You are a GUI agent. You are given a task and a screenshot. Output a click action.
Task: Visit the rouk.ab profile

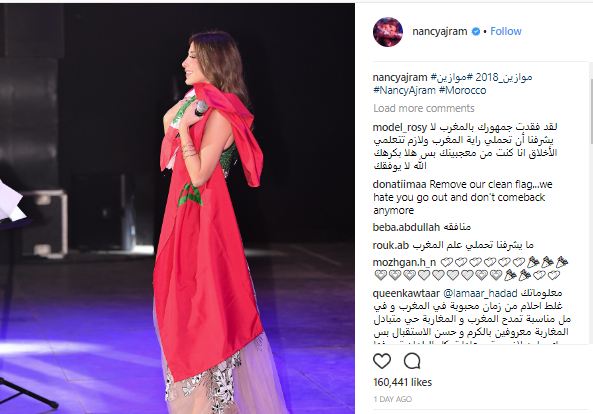coord(391,245)
